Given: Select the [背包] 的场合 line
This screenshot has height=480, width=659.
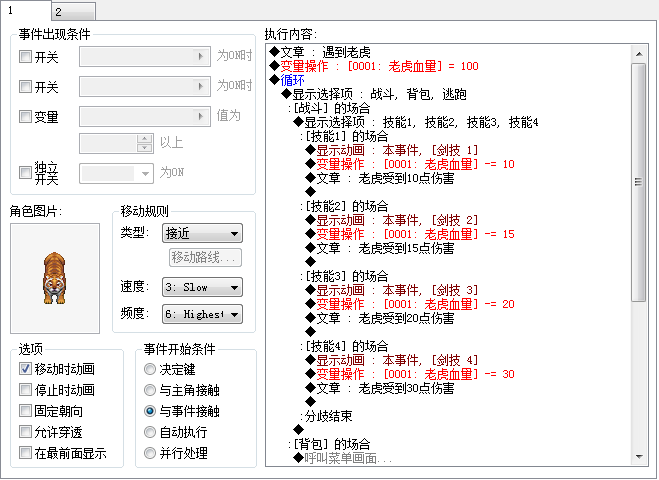Looking at the screenshot, I should [x=329, y=444].
